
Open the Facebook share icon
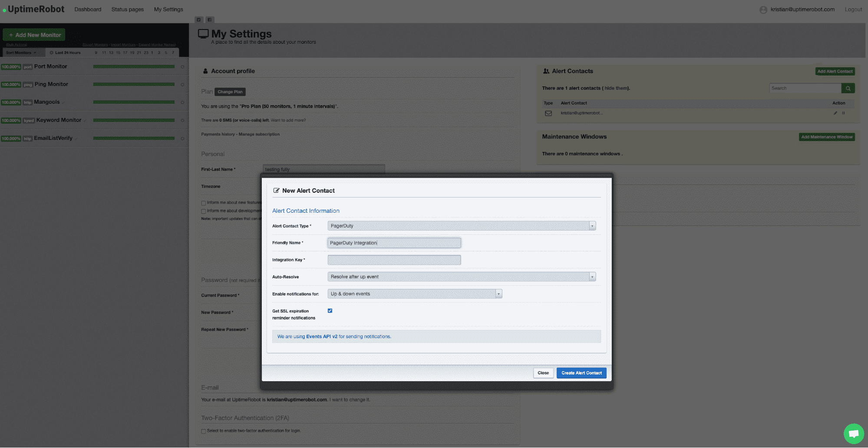tap(210, 20)
